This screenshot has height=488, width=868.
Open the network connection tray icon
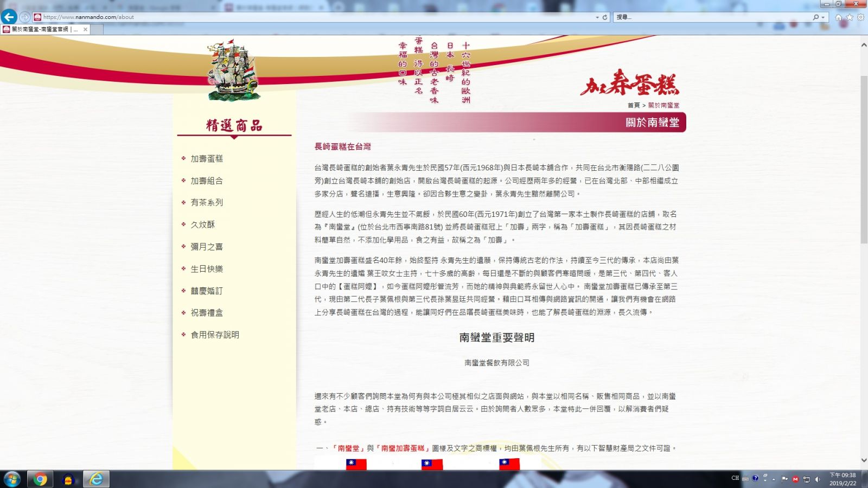click(x=807, y=479)
